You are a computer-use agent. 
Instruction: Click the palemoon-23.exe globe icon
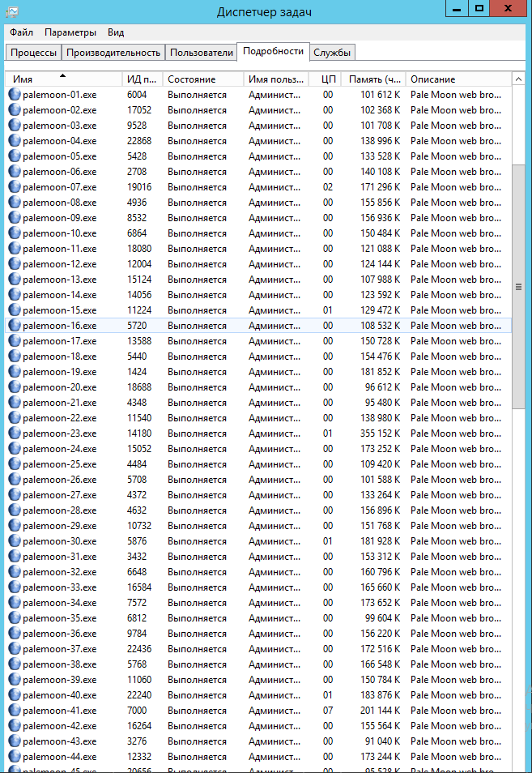(x=15, y=433)
